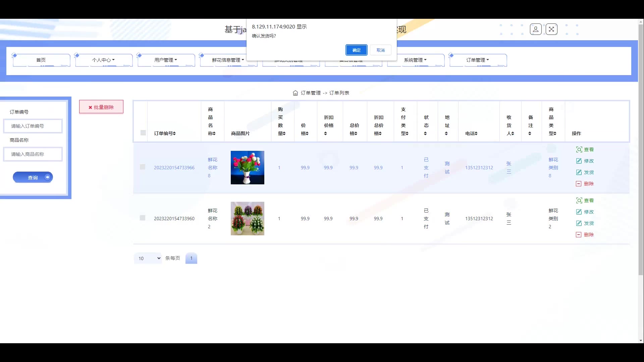644x362 pixels.
Task: Confirm the dialog with 确定 button
Action: click(356, 50)
